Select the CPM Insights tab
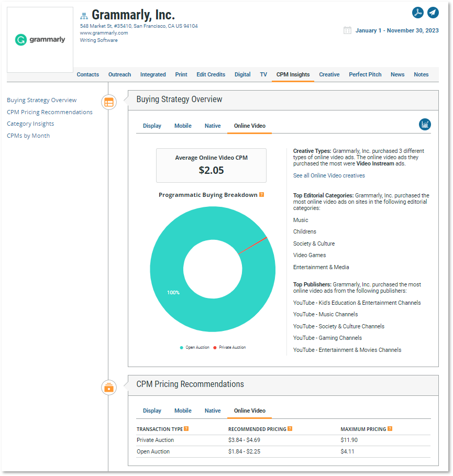The image size is (453, 476). pos(293,74)
